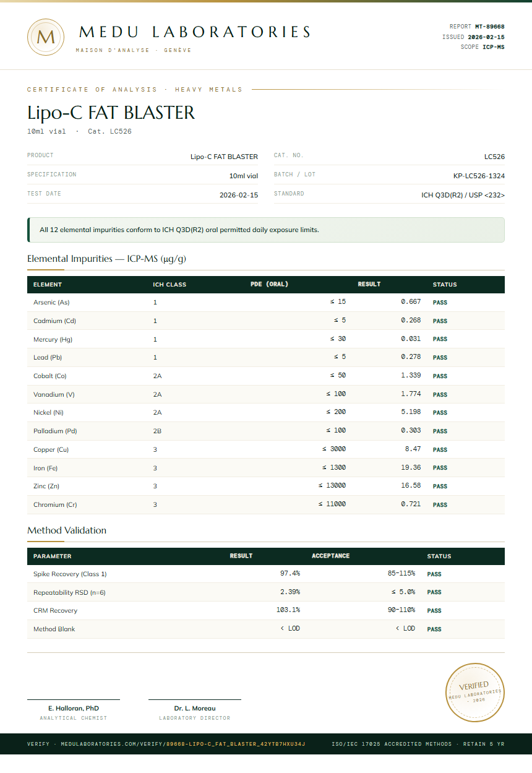Click the Arsenic result 0.667
The image size is (532, 773).
[411, 302]
